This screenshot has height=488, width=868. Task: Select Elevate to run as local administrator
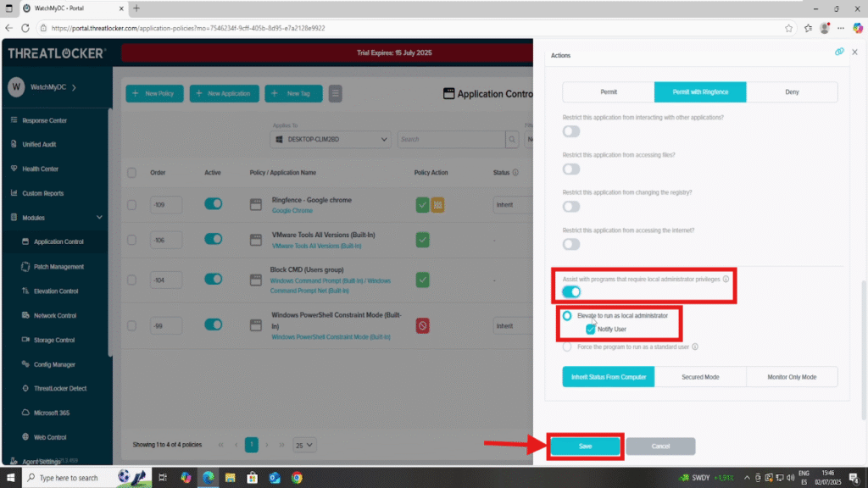[567, 316]
